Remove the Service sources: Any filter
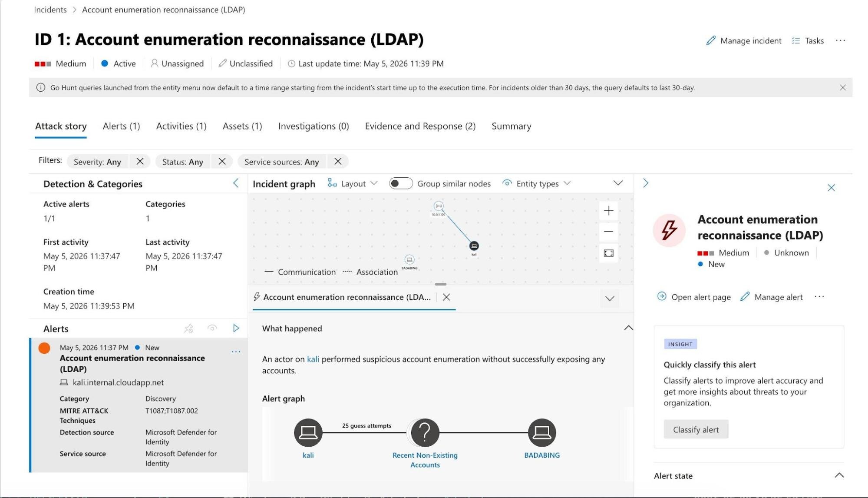The image size is (868, 498). click(338, 161)
